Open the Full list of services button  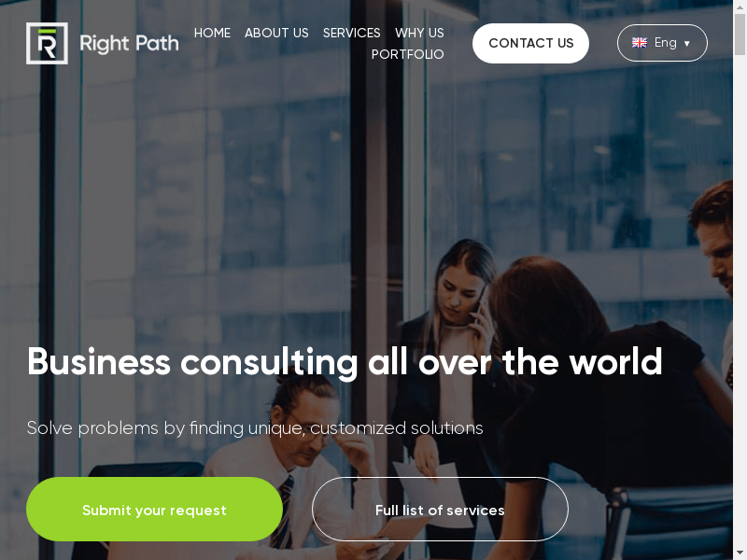440,510
